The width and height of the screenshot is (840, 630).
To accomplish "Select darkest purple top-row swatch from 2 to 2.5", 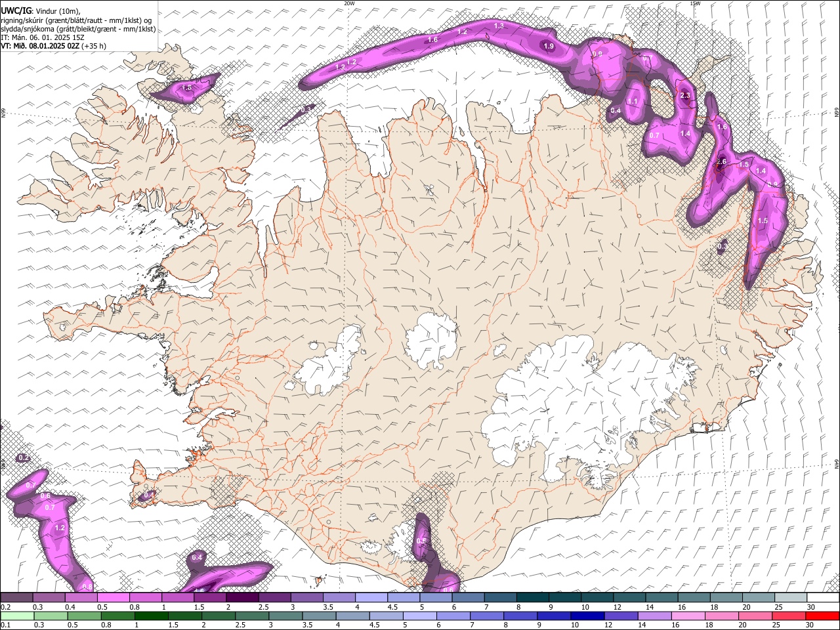I will point(242,598).
